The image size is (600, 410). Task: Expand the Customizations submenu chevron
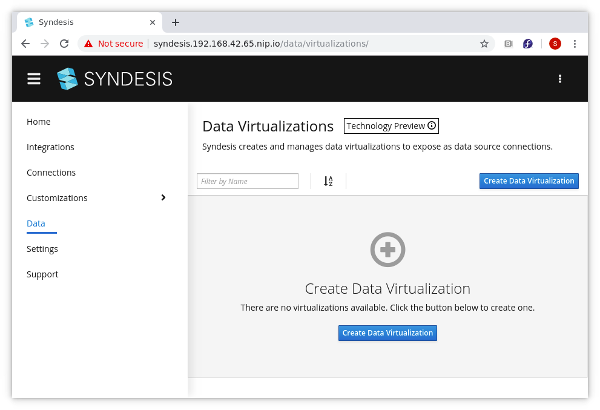(x=163, y=198)
